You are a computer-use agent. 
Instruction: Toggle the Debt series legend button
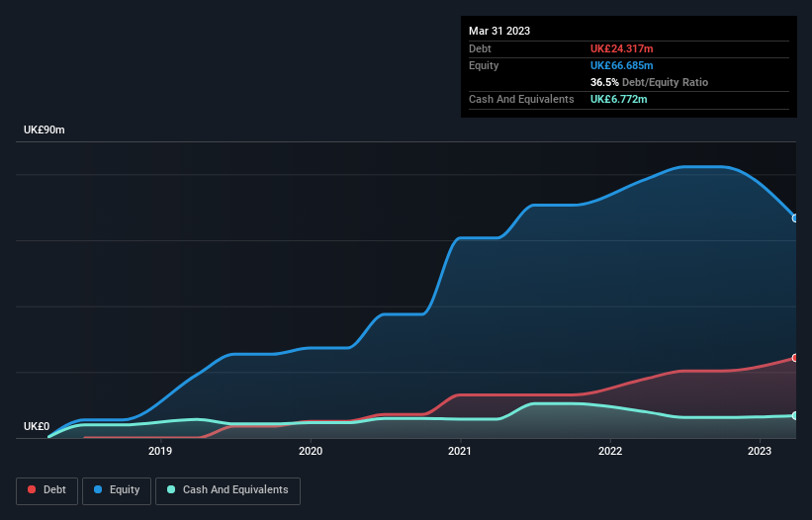click(x=47, y=490)
